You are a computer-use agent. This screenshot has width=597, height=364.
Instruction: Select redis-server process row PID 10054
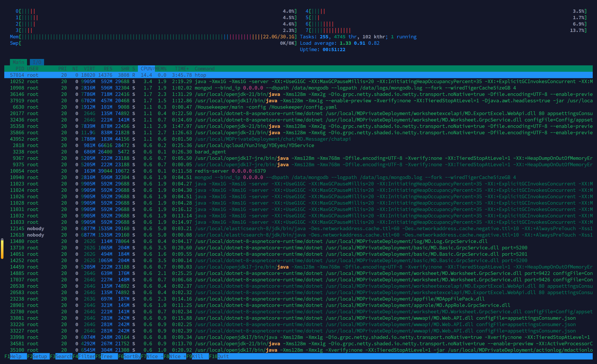click(x=298, y=171)
